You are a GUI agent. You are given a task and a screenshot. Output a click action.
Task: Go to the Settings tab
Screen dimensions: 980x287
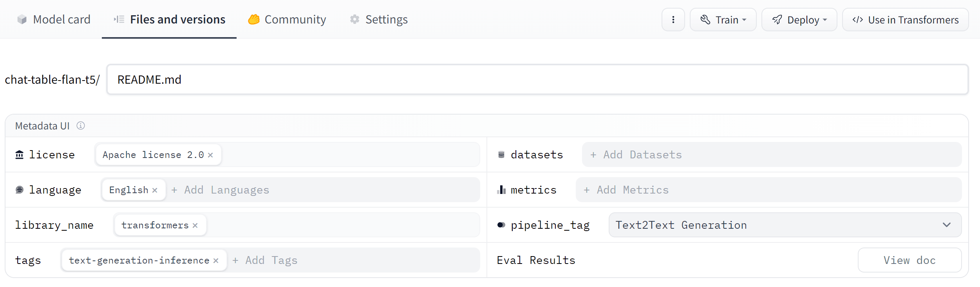(378, 19)
